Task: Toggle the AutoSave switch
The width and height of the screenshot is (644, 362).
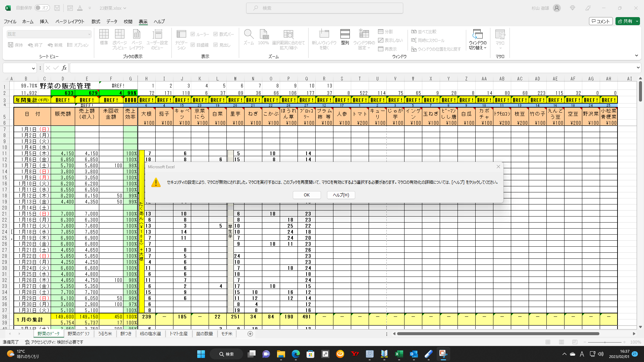Action: 42,8
